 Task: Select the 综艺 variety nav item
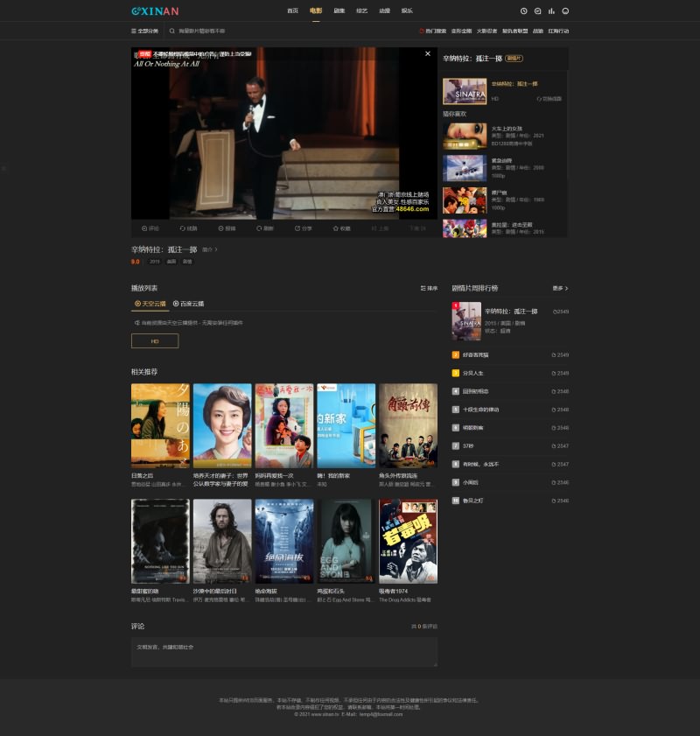(361, 11)
